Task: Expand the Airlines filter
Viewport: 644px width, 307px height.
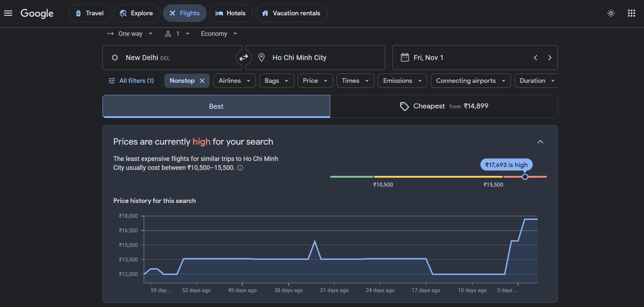Action: click(234, 81)
